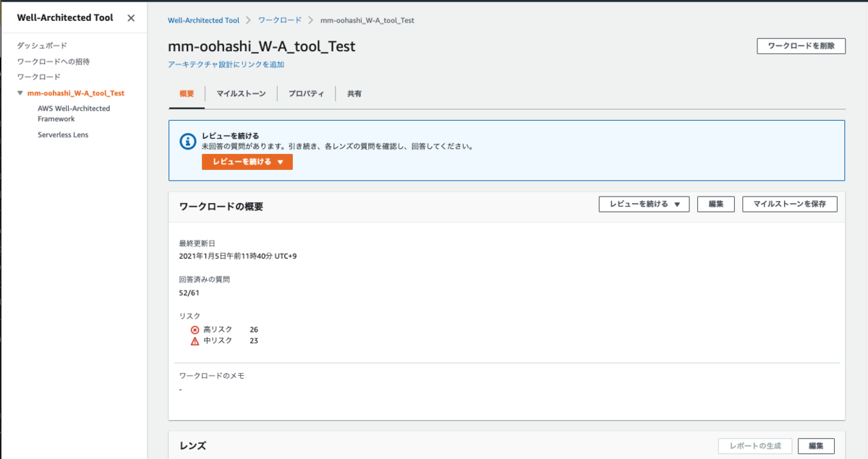Open ダッシュボード in the sidebar
The width and height of the screenshot is (868, 459).
(42, 46)
